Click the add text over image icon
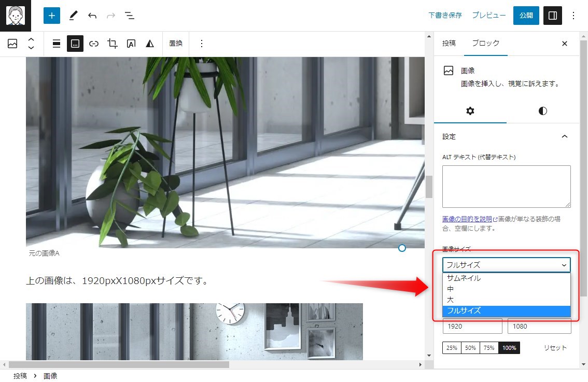The image size is (588, 382). (131, 44)
